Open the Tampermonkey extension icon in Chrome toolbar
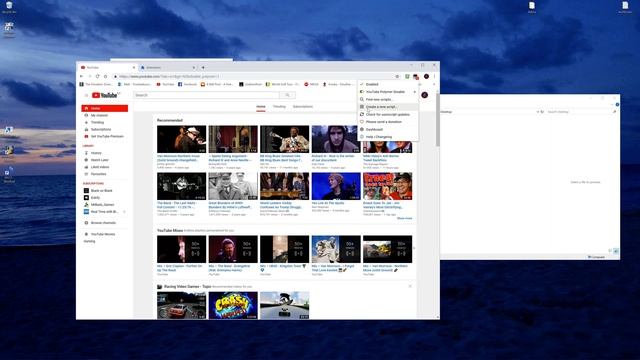 click(416, 76)
